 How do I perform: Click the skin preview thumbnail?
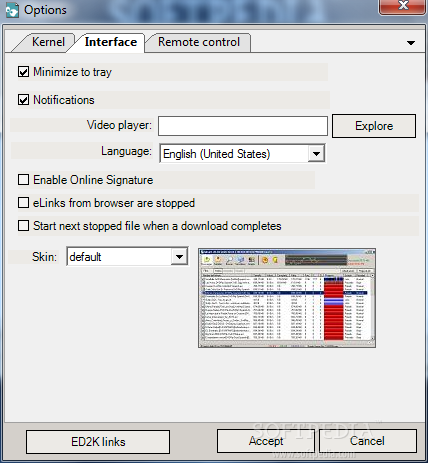pos(287,298)
